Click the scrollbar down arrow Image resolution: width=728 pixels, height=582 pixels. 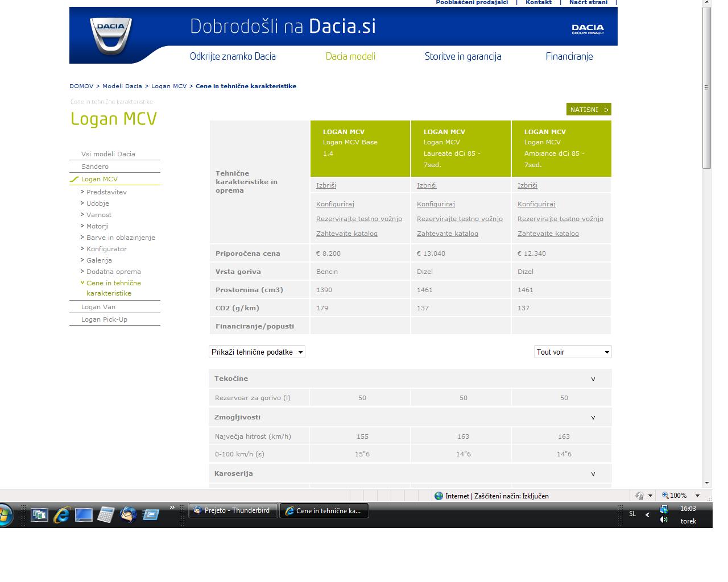coord(707,483)
